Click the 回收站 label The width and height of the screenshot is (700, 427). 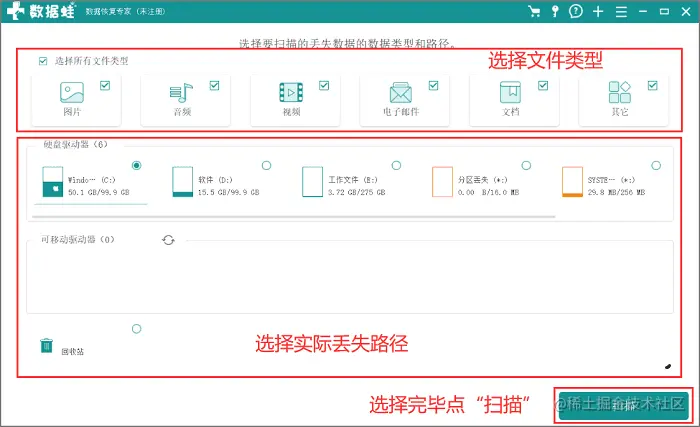(72, 352)
